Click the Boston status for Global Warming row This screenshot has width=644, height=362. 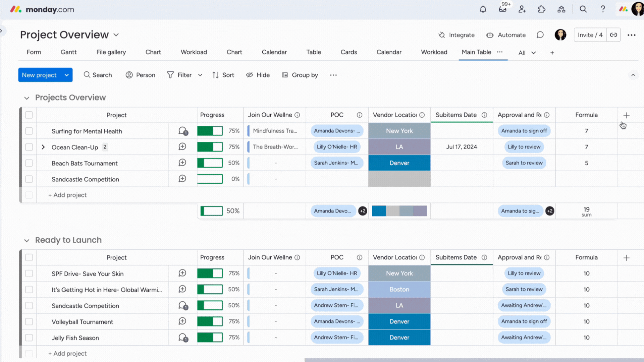pos(399,289)
